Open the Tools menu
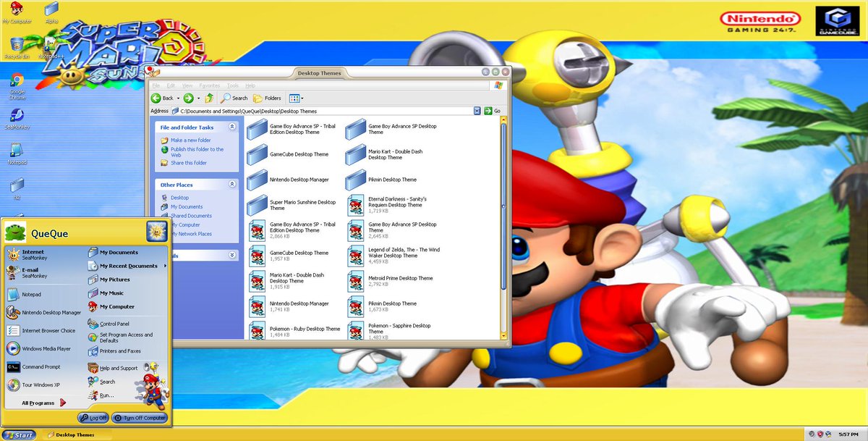Viewport: 868px width, 441px height. click(232, 85)
